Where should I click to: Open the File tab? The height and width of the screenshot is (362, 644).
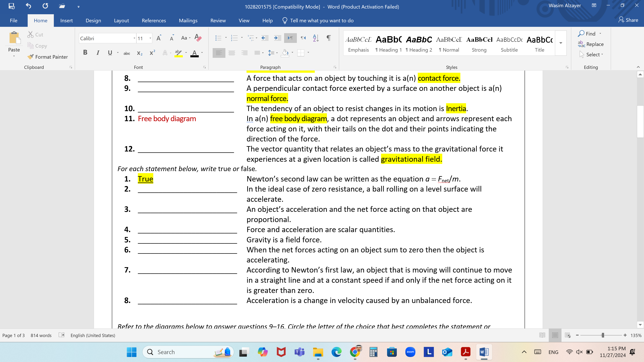(x=13, y=20)
